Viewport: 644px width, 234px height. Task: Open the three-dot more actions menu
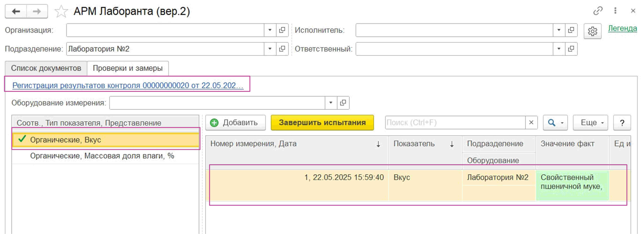pyautogui.click(x=615, y=11)
